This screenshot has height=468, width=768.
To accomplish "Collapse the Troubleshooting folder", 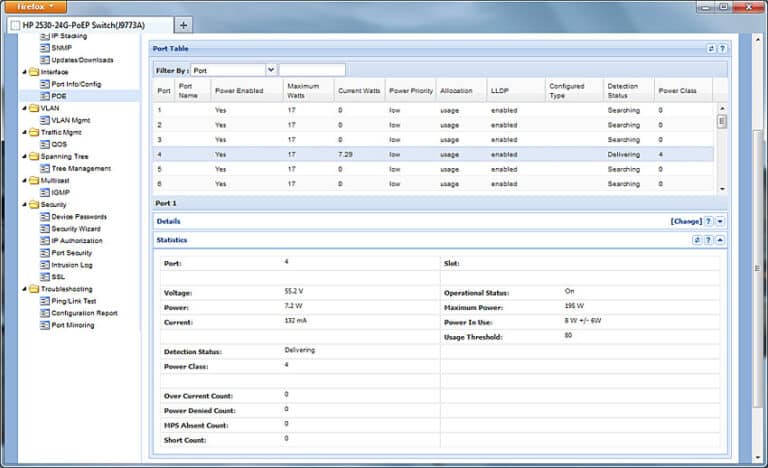I will [x=24, y=289].
